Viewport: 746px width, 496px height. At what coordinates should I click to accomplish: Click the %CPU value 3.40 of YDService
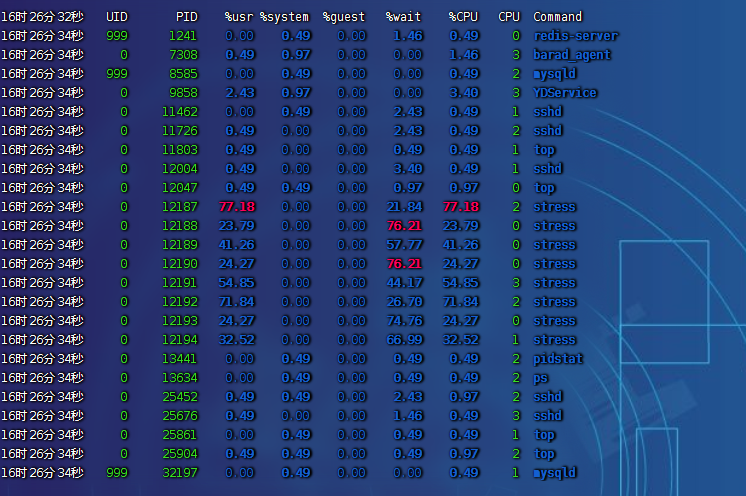click(x=464, y=93)
